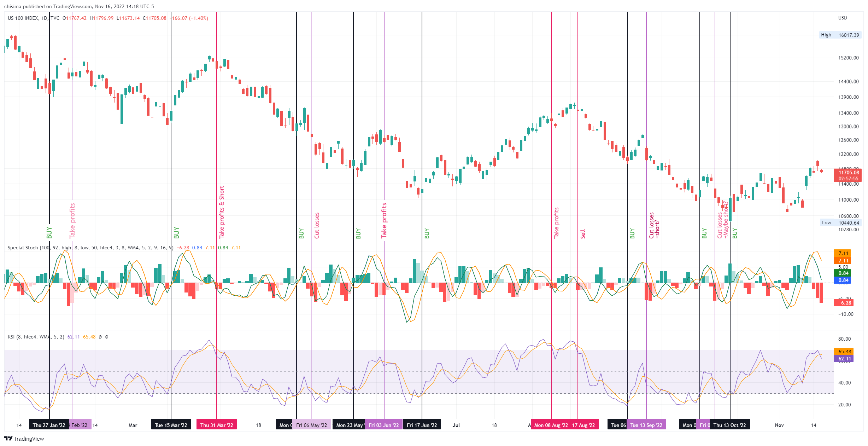The height and width of the screenshot is (446, 868).
Task: Select the Thu 27 Jan '22 date marker
Action: coord(49,425)
